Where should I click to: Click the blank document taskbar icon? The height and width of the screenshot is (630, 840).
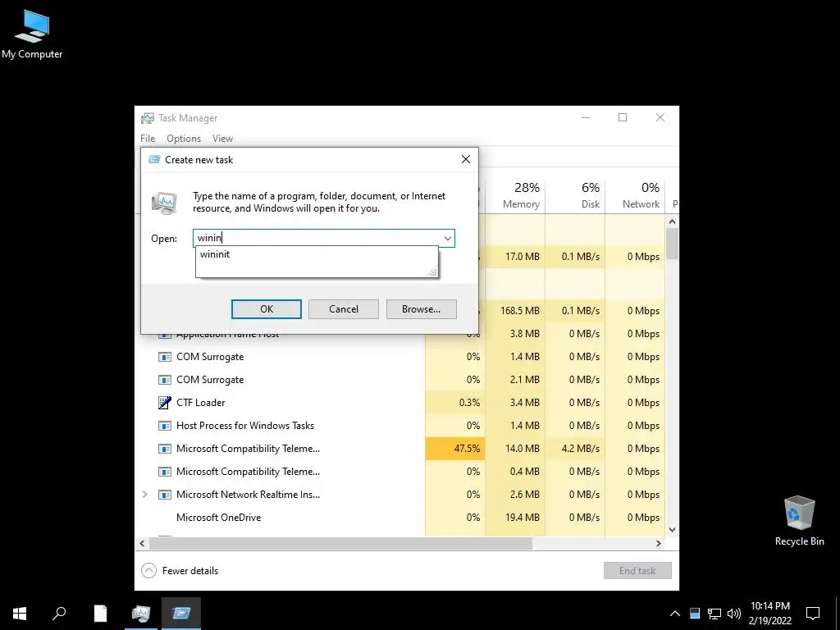point(100,614)
